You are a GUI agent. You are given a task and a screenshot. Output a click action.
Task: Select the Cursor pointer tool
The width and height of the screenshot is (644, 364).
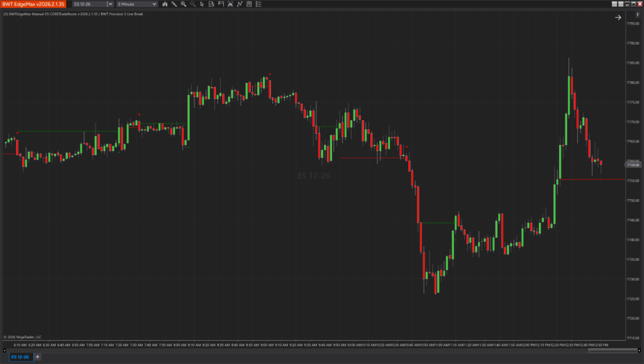click(202, 4)
